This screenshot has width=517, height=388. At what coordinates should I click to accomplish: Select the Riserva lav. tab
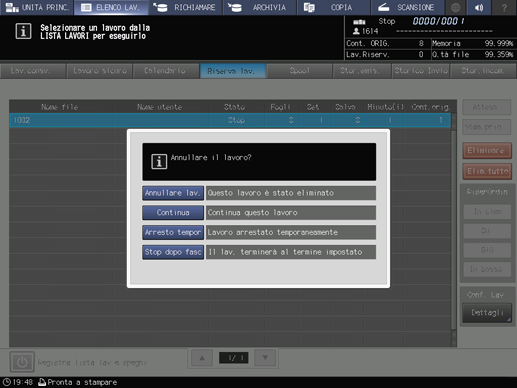233,71
